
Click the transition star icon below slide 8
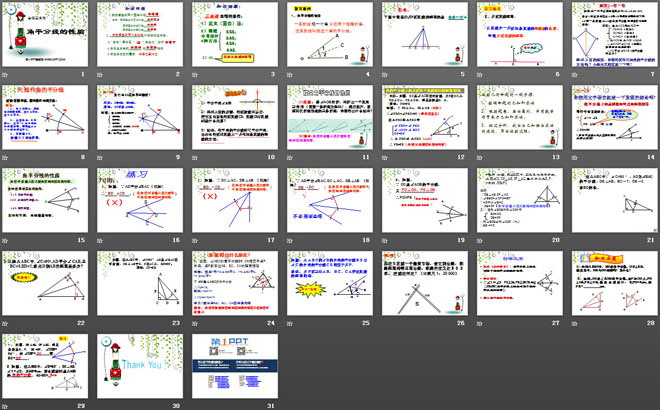6,159
